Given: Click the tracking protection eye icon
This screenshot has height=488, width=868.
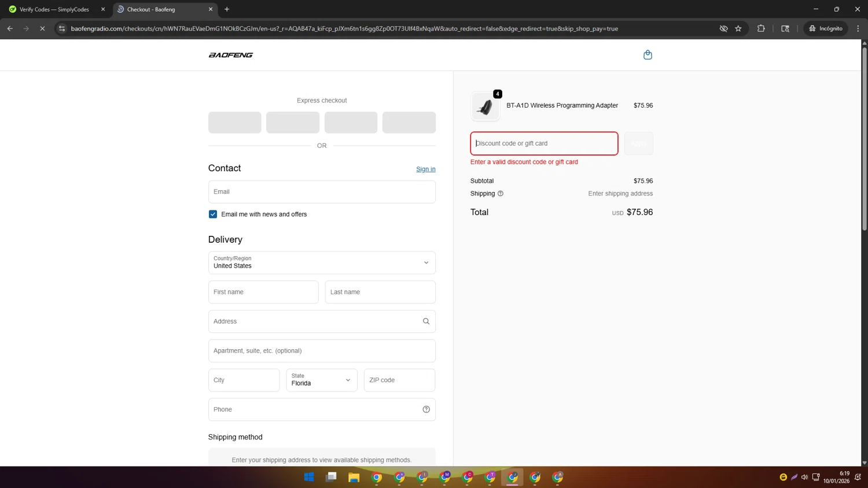Looking at the screenshot, I should click(723, 28).
